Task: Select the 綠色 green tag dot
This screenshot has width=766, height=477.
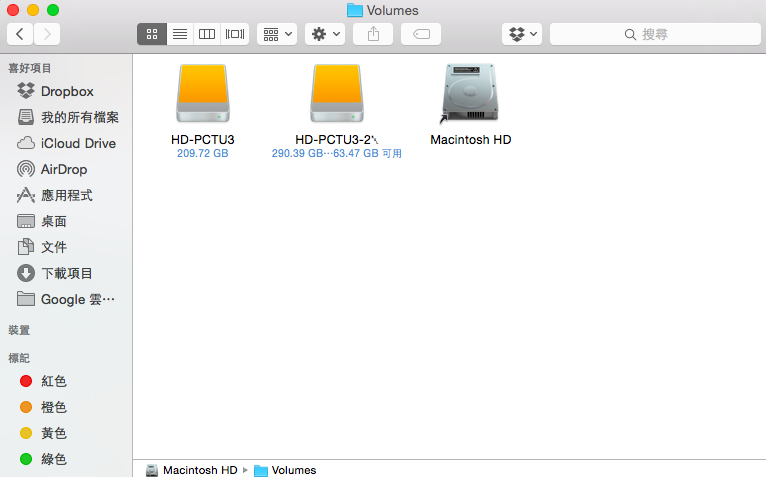Action: (x=26, y=459)
